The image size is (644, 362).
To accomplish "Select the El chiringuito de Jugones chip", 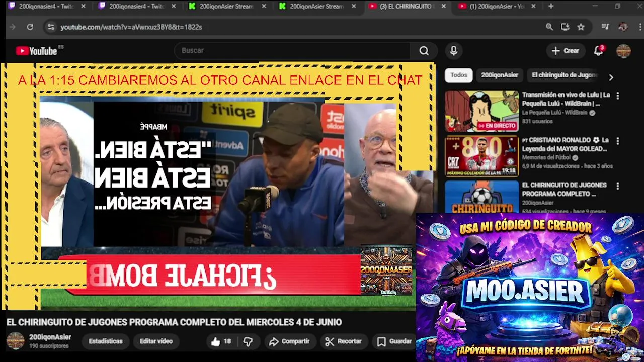I will click(x=565, y=75).
